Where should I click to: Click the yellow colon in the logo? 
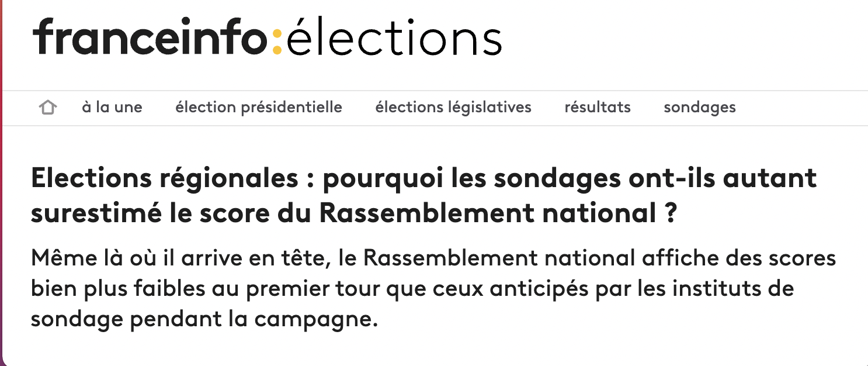[277, 39]
